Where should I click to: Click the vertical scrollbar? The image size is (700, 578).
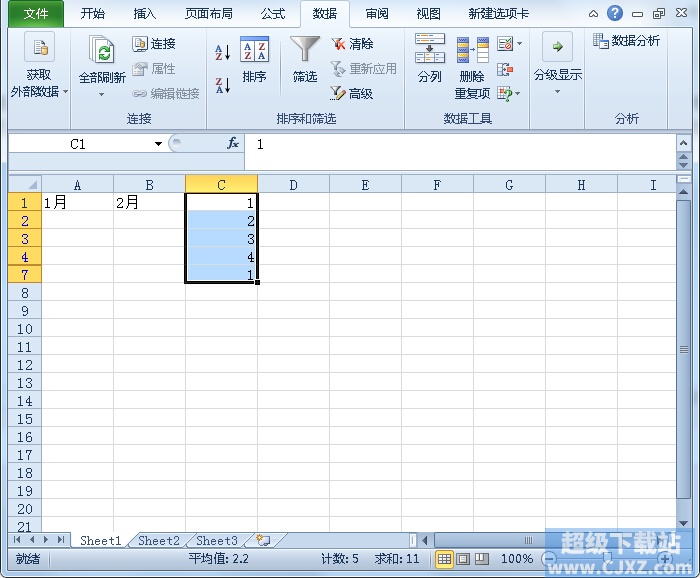(683, 349)
